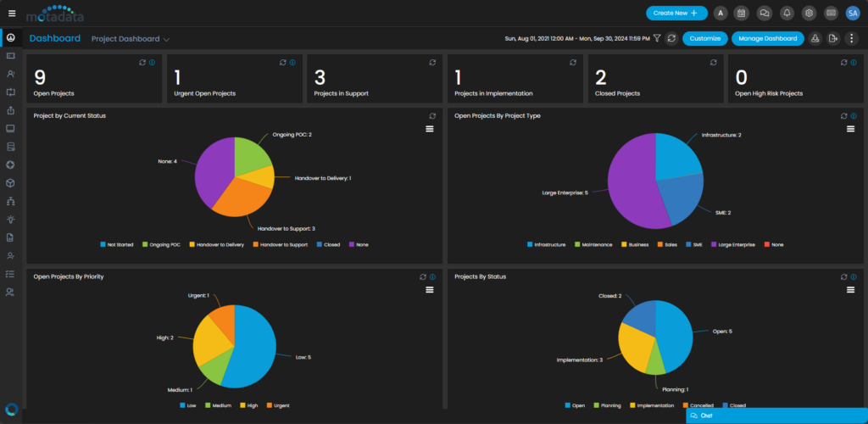Open the settings gear icon
Image resolution: width=868 pixels, height=424 pixels.
pyautogui.click(x=809, y=14)
